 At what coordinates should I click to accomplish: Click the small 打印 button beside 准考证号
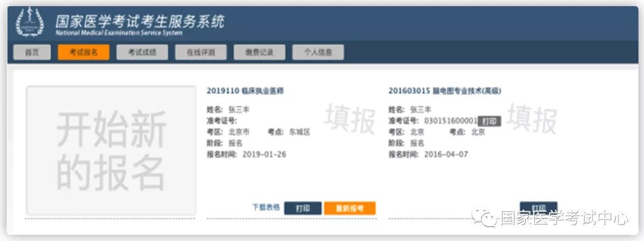(489, 121)
